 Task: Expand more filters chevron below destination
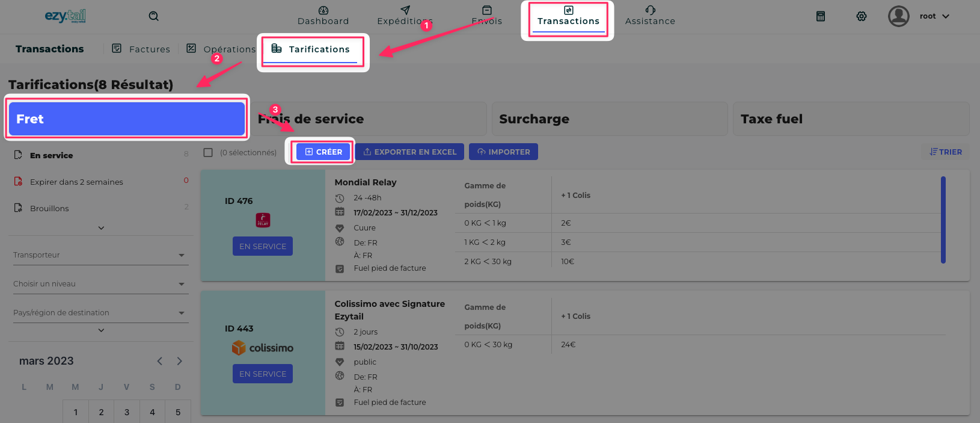101,330
